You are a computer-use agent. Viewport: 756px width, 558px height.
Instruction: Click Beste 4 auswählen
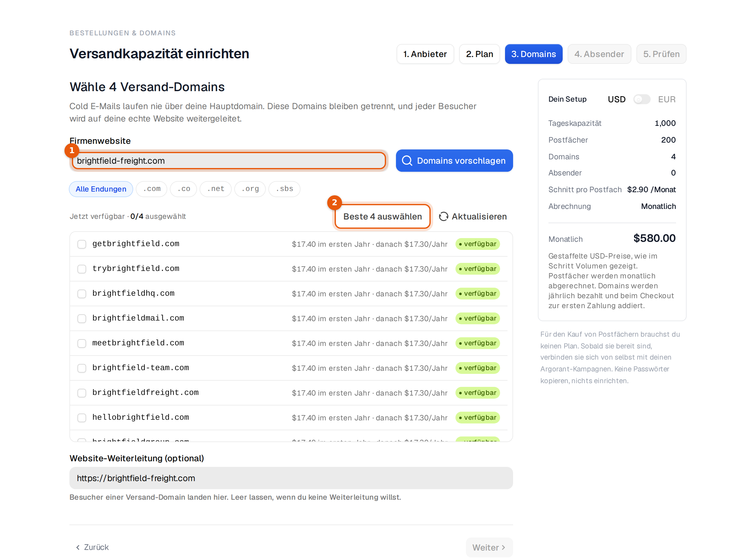click(x=382, y=216)
